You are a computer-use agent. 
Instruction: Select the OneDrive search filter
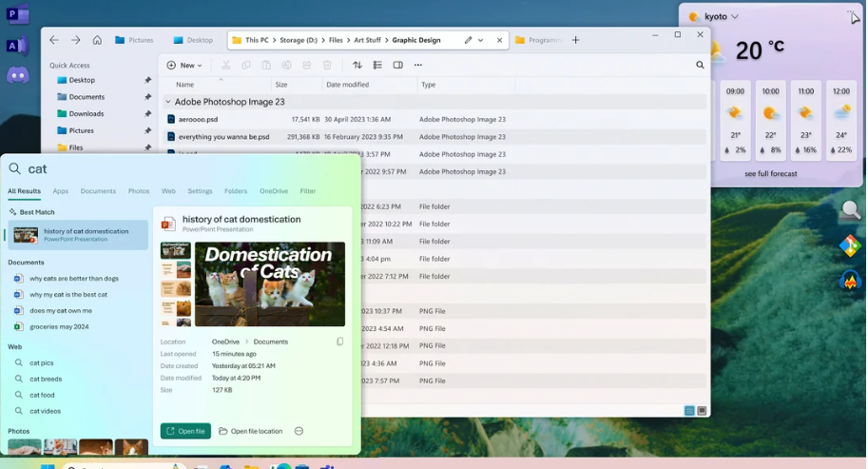(274, 191)
